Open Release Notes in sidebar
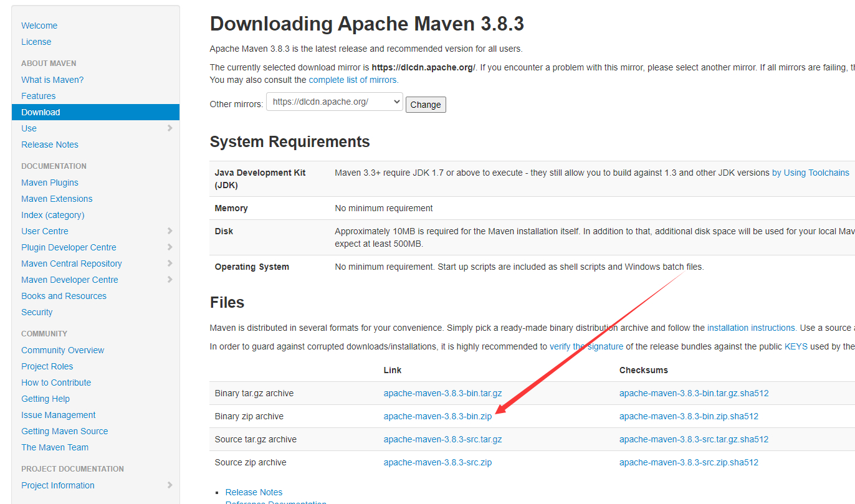Screen dimensions: 855x504 click(x=50, y=145)
